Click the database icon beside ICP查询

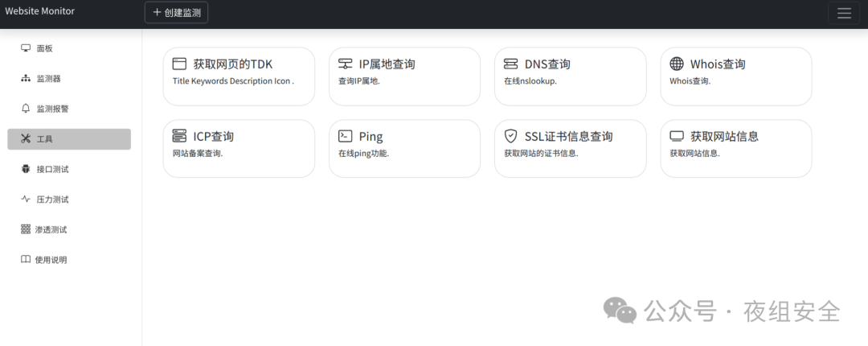click(179, 137)
